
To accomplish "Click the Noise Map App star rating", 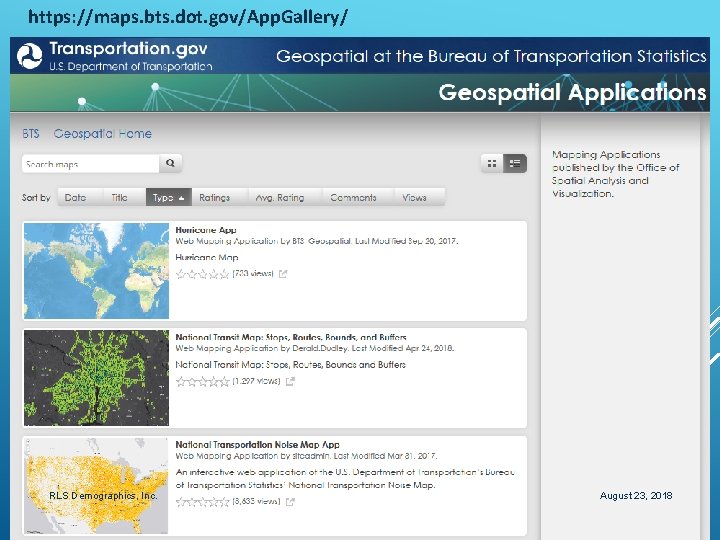I will click(x=202, y=502).
